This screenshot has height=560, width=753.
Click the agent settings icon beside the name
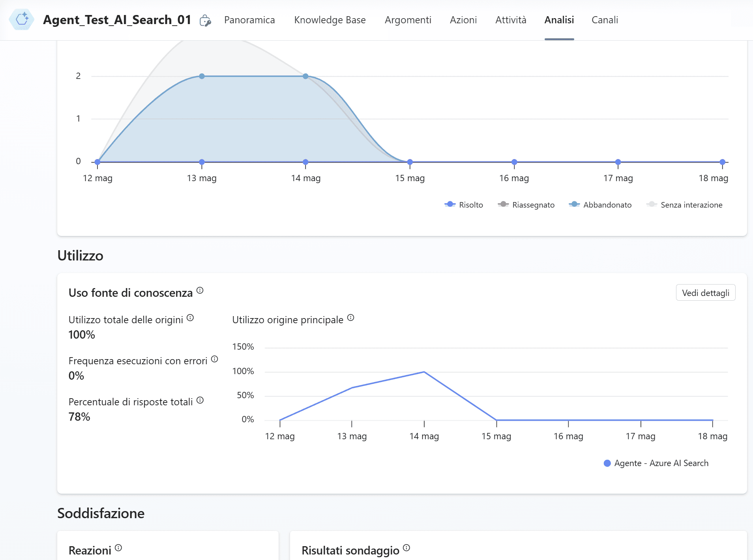pyautogui.click(x=205, y=20)
